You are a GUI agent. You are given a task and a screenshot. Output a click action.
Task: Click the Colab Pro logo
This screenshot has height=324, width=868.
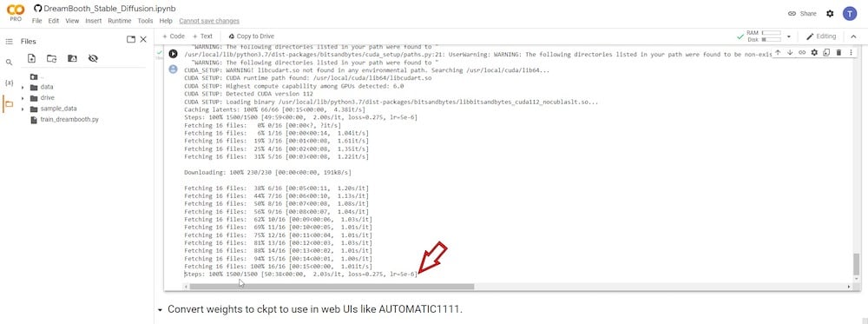coord(16,13)
